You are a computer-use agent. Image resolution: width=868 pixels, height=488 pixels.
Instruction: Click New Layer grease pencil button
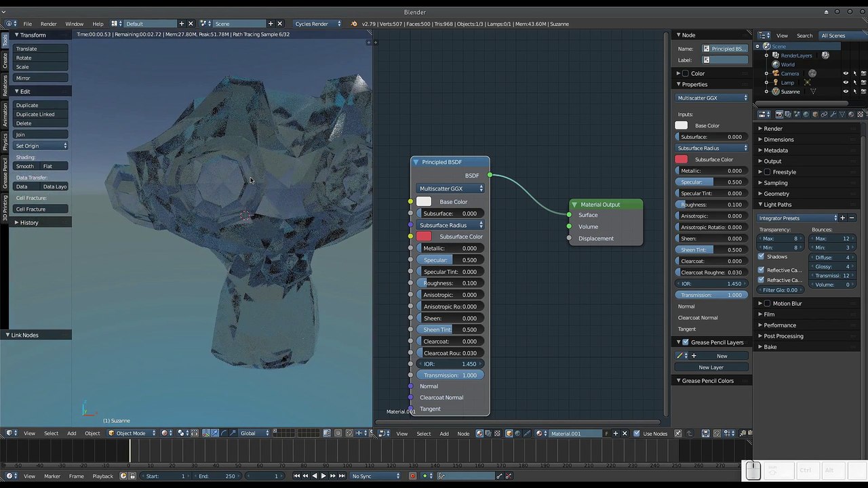pos(711,367)
